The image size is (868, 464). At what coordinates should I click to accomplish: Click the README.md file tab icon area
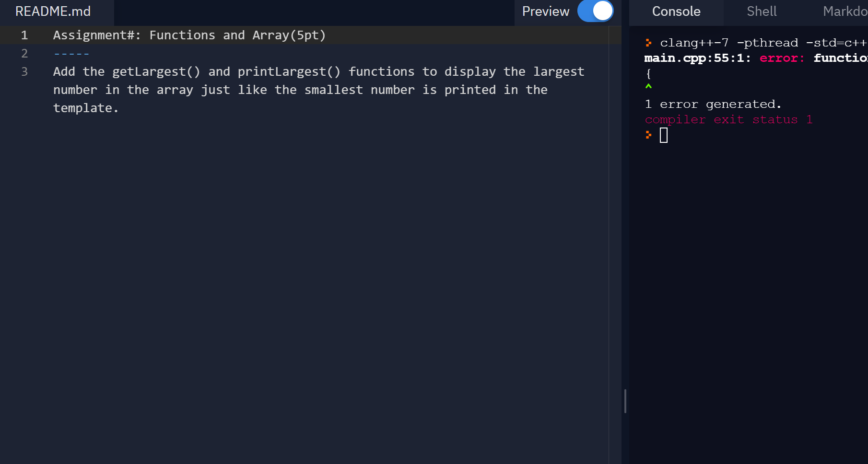(x=53, y=11)
